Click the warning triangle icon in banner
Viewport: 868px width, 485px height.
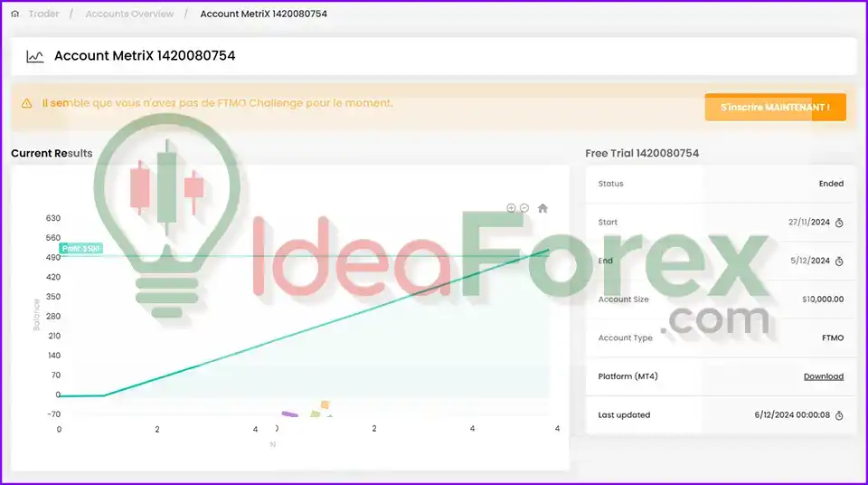[x=26, y=104]
